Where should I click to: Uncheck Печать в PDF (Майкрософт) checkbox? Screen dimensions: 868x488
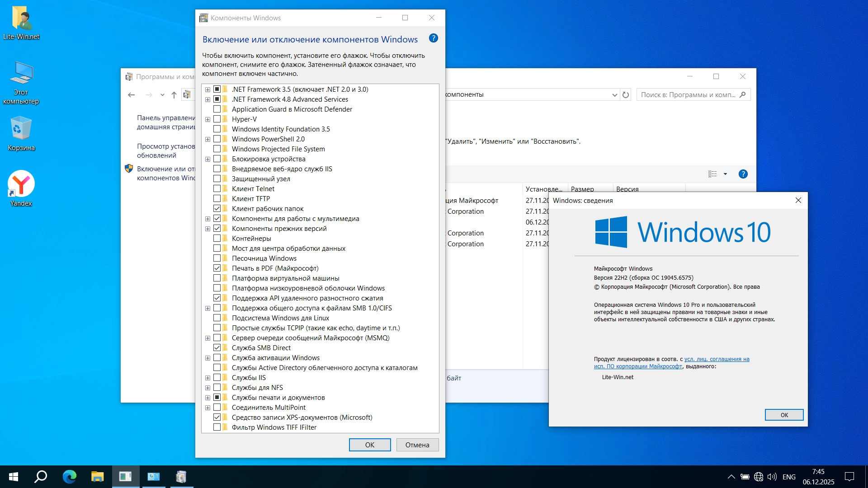coord(217,268)
